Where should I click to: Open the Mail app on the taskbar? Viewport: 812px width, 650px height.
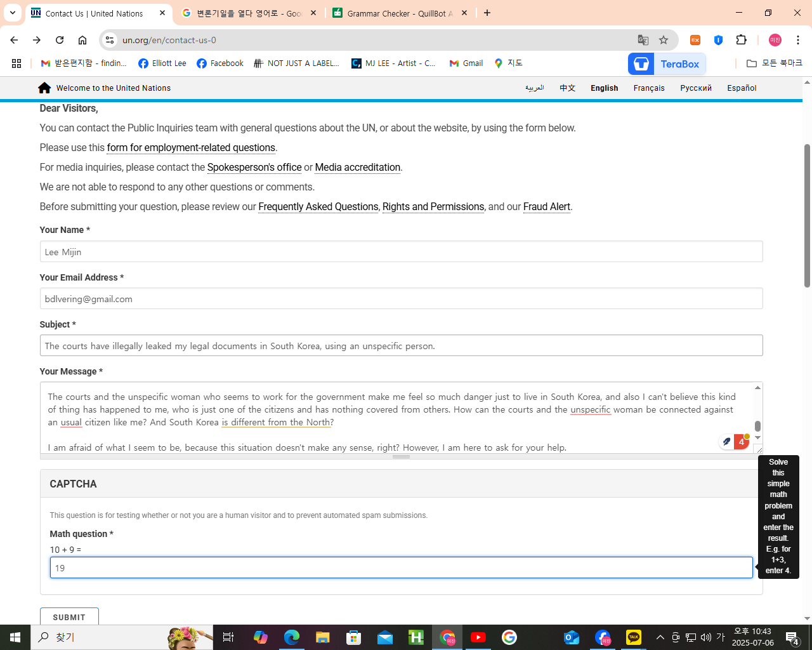(385, 637)
